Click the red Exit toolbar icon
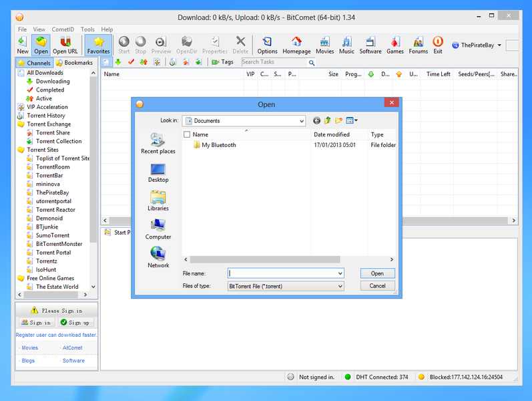 (438, 45)
